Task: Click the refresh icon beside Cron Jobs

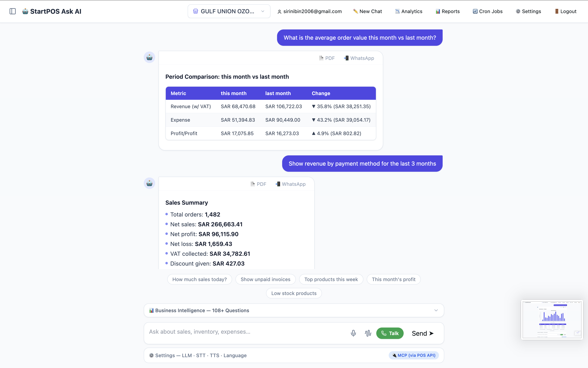Action: click(475, 11)
